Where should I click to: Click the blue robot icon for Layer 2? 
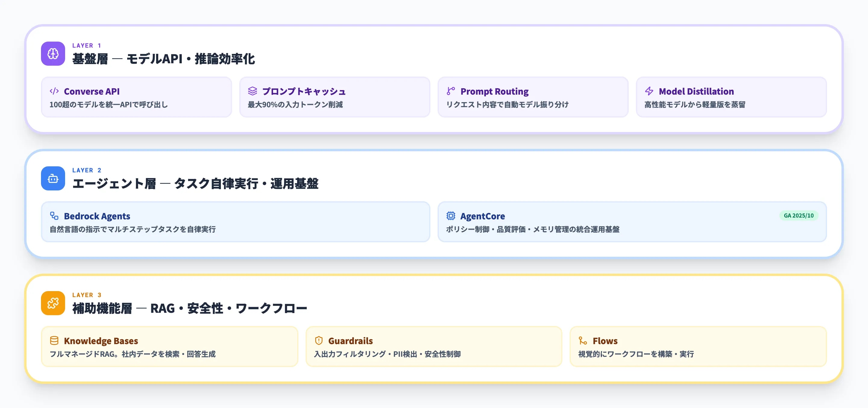[x=53, y=179]
